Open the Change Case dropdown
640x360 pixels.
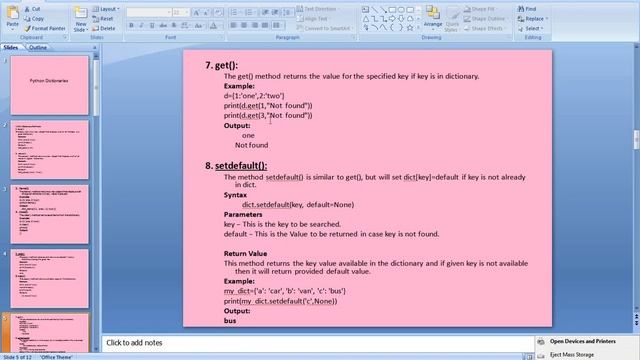[199, 26]
